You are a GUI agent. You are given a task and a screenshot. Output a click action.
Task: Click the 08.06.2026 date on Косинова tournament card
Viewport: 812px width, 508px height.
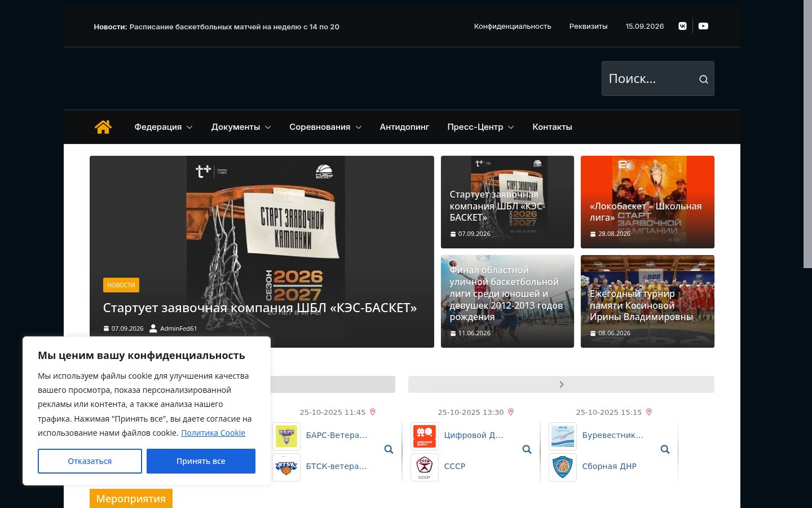(x=614, y=333)
